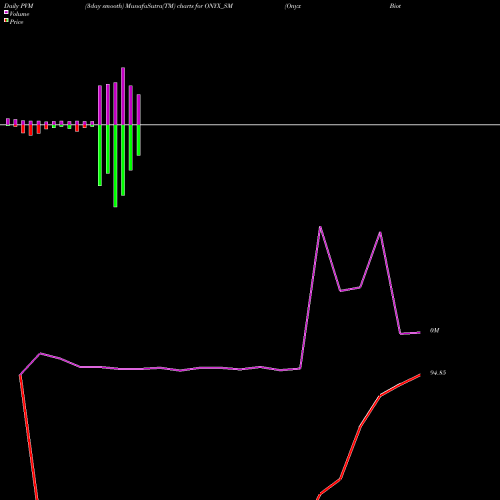Click the Price legend color swatch
Viewport: 500px width, 500px height.
pos(6,21)
